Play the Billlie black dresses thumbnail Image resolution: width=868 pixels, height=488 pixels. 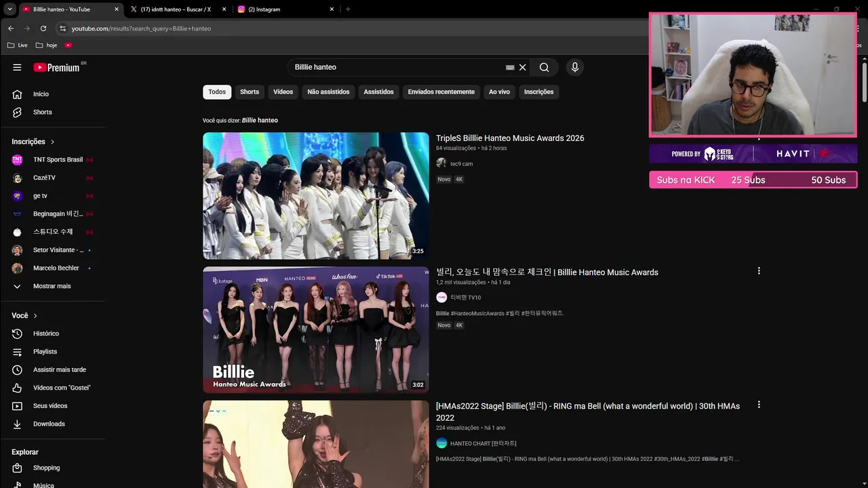[316, 329]
